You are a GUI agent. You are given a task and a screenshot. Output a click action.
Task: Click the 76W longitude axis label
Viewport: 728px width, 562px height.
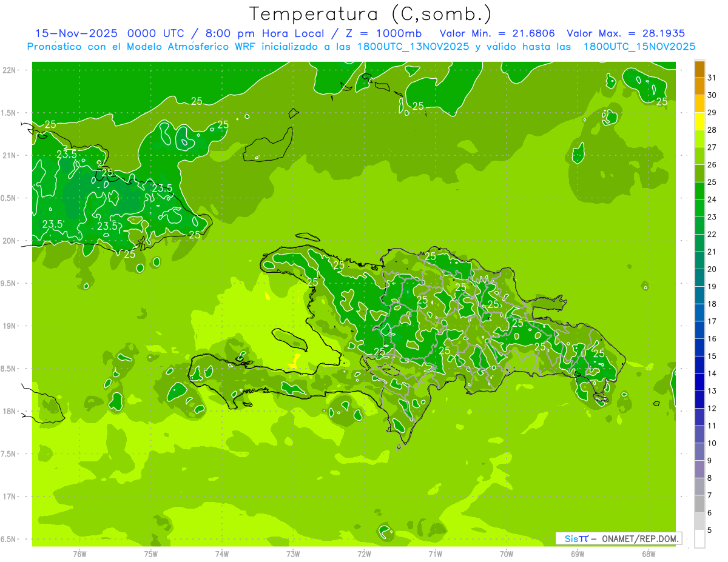[79, 554]
